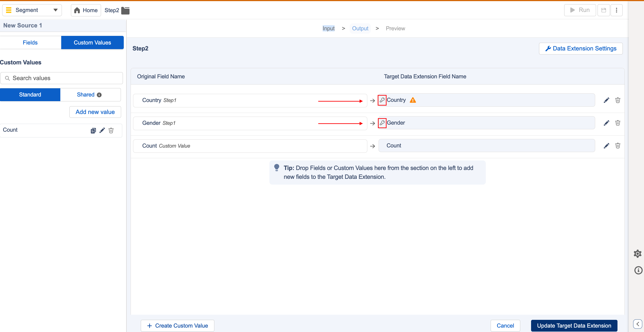Delete the Count field mapping

point(618,146)
